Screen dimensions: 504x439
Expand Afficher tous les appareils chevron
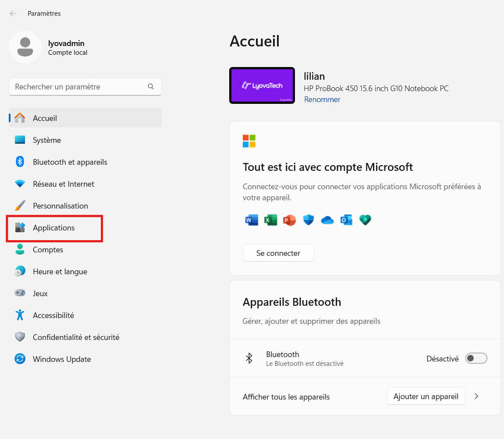(476, 397)
